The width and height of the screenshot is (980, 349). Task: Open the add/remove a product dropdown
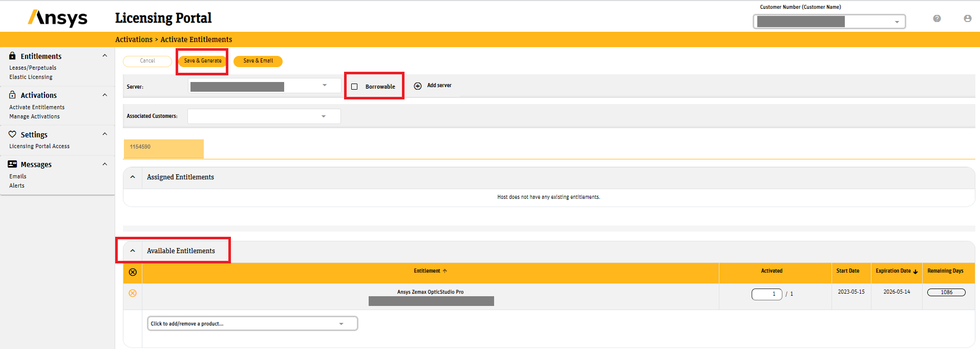pos(252,323)
